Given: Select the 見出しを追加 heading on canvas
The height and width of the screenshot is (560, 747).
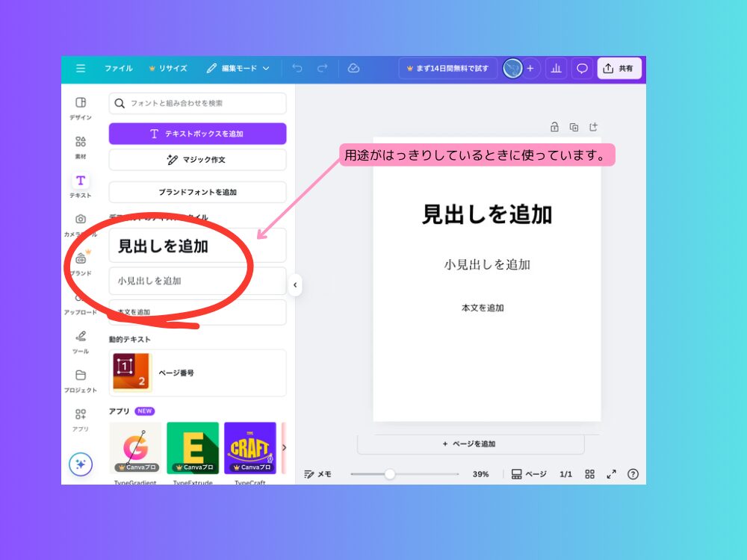Looking at the screenshot, I should click(487, 214).
